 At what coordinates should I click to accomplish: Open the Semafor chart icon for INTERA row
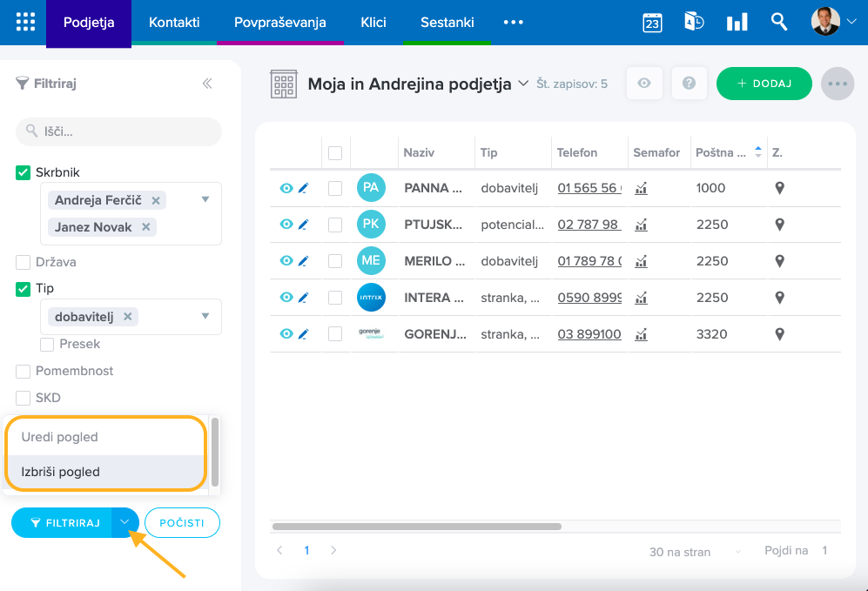click(642, 298)
